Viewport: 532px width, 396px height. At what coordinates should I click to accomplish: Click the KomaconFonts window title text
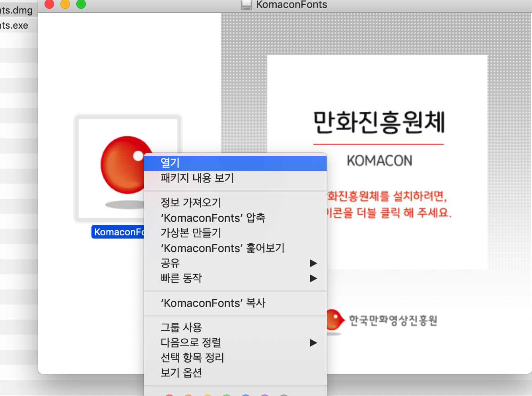[x=291, y=5]
